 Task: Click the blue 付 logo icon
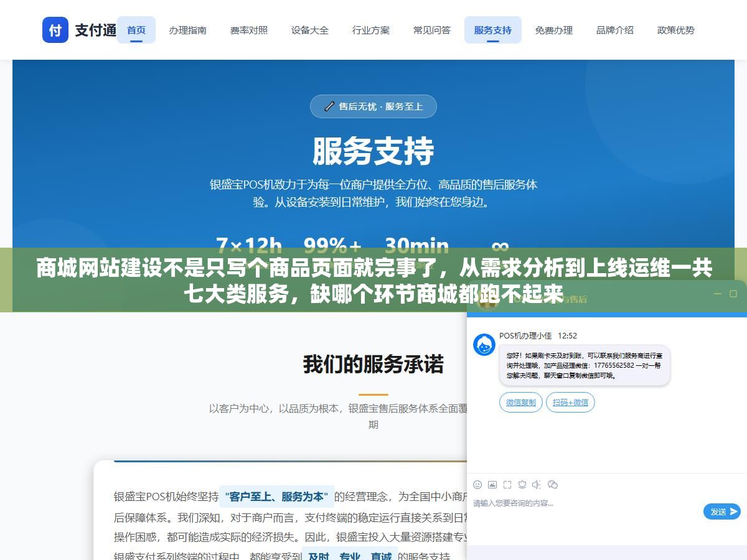pyautogui.click(x=55, y=30)
